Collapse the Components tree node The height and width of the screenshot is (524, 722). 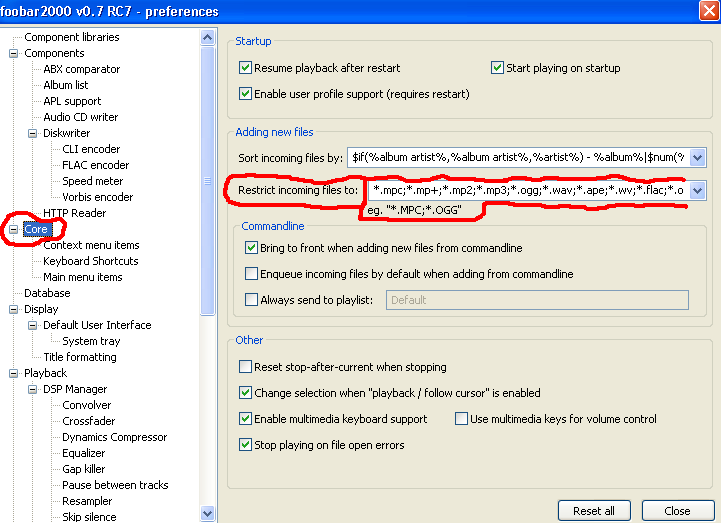click(14, 53)
